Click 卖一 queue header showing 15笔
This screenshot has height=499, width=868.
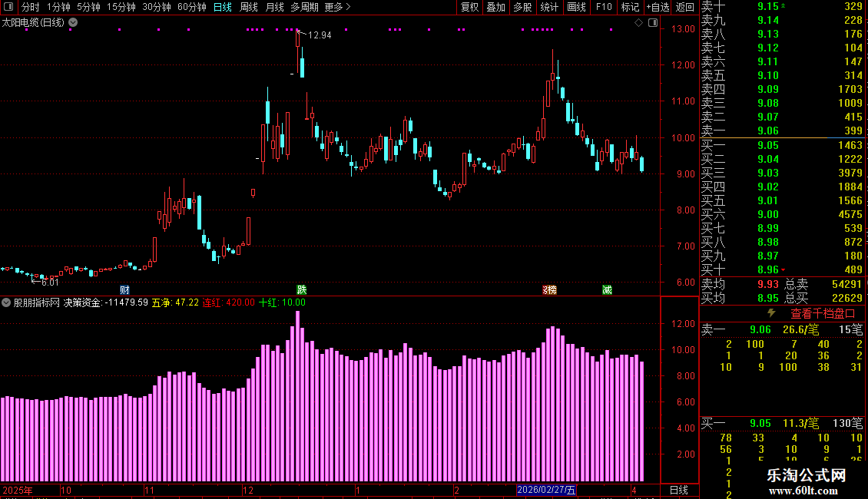pyautogui.click(x=782, y=329)
